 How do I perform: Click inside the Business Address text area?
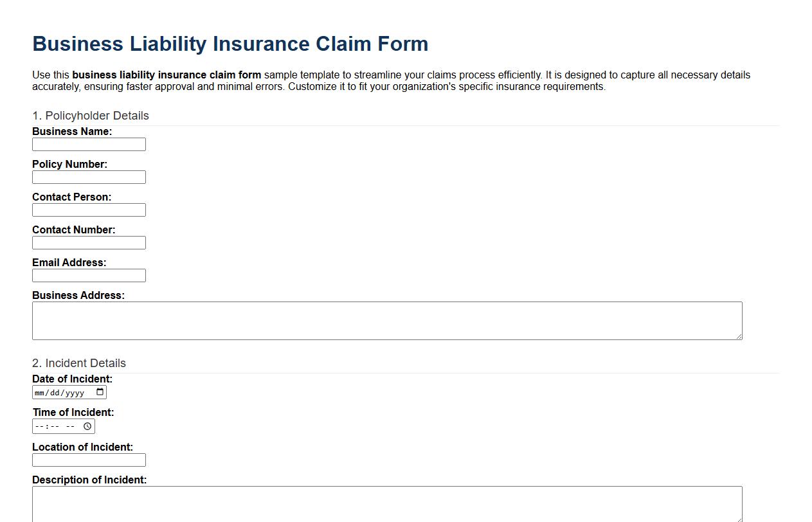(x=386, y=319)
